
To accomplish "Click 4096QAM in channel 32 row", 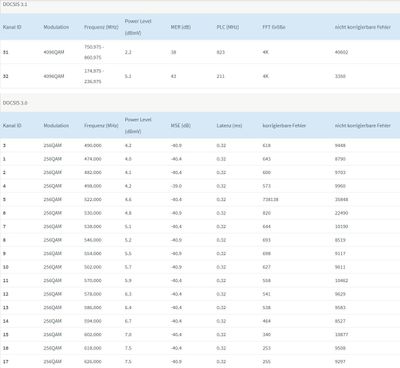I will (54, 76).
